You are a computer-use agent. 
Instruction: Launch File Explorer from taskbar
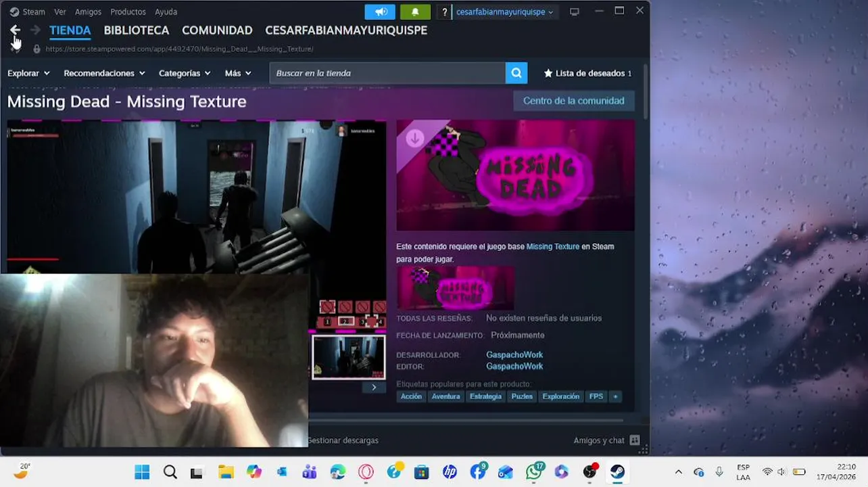click(x=226, y=472)
